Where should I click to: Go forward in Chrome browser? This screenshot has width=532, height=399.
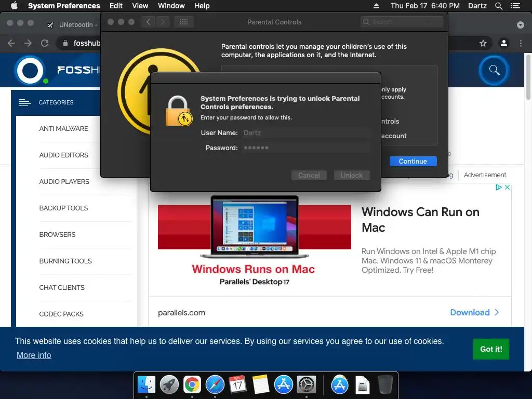tap(28, 43)
